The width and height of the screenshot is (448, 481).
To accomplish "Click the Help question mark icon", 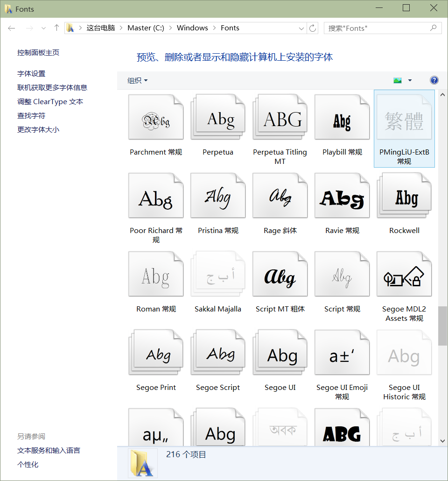I will click(434, 80).
